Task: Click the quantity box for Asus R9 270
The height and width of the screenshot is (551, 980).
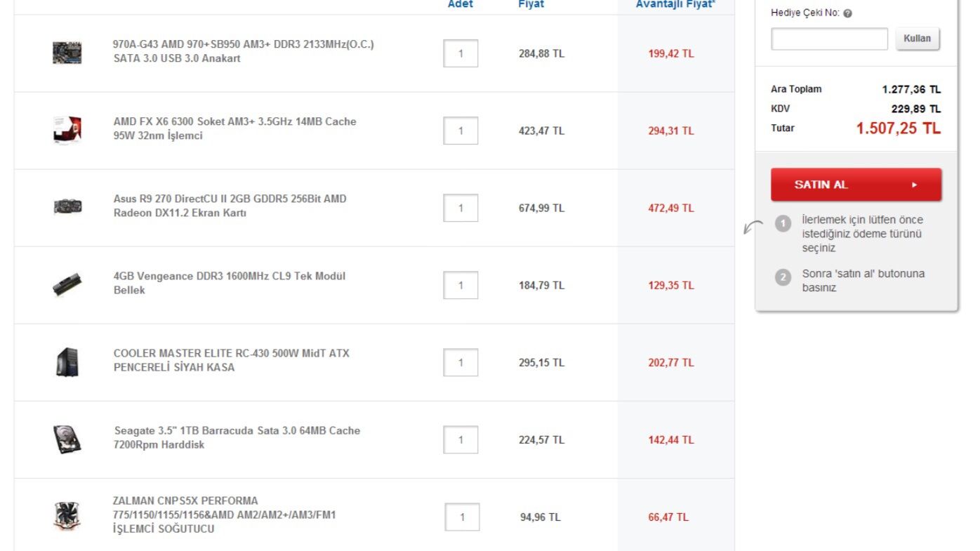Action: [x=461, y=208]
